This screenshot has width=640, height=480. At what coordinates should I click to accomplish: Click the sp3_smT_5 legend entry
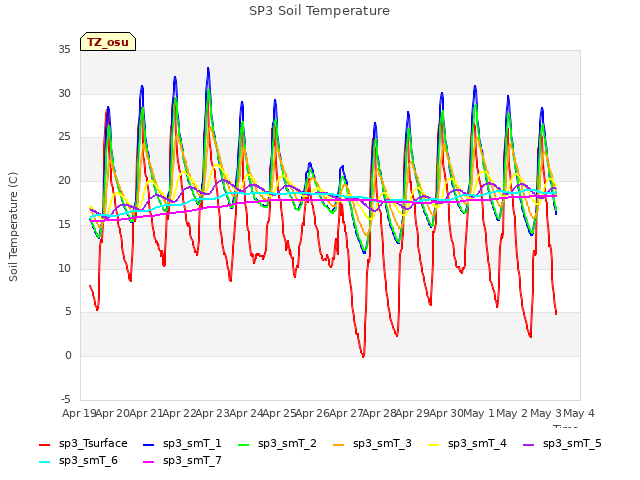(562, 443)
